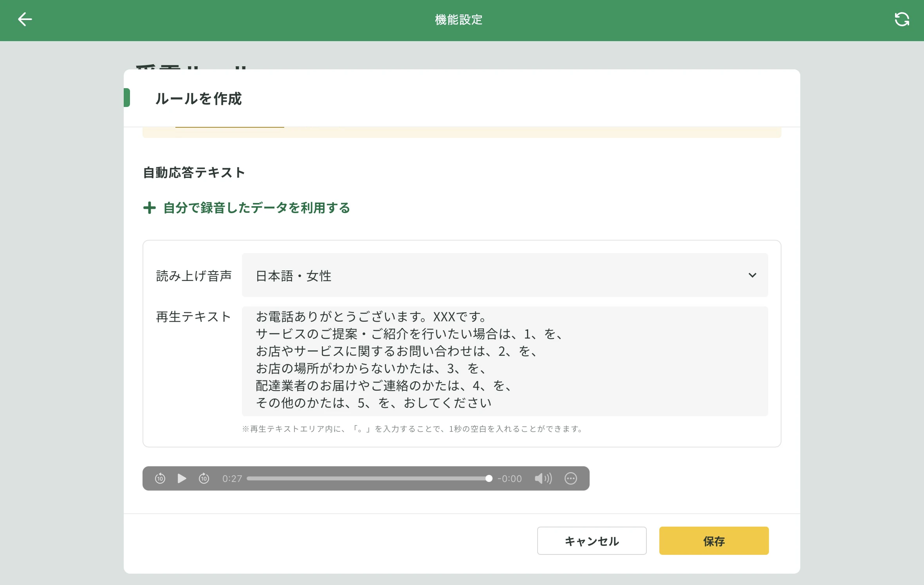Click the ルールを作成 dialog heading
This screenshot has width=924, height=585.
tap(199, 99)
